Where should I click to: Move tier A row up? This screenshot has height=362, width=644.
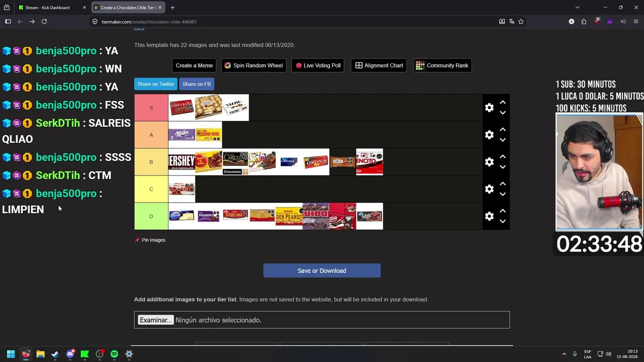(503, 130)
